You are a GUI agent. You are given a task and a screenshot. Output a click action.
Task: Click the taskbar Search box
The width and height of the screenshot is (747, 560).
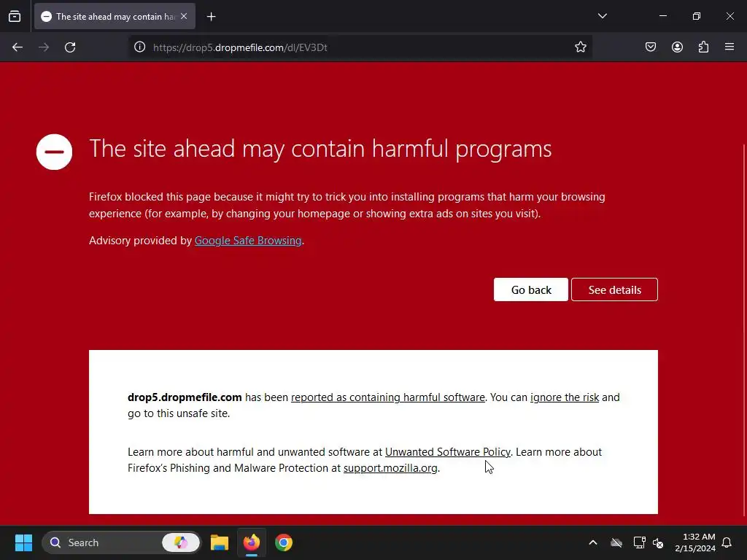tap(122, 542)
